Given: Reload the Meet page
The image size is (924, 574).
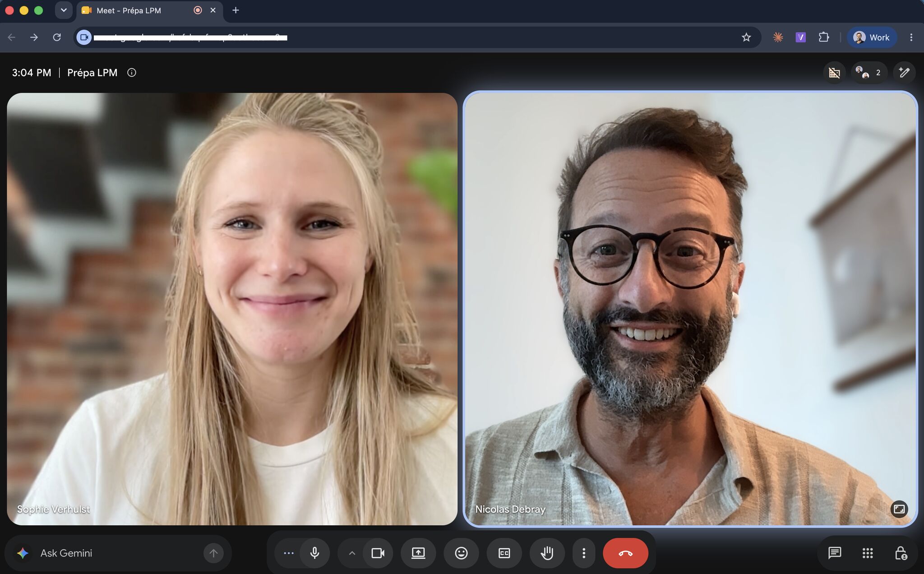Looking at the screenshot, I should point(57,37).
